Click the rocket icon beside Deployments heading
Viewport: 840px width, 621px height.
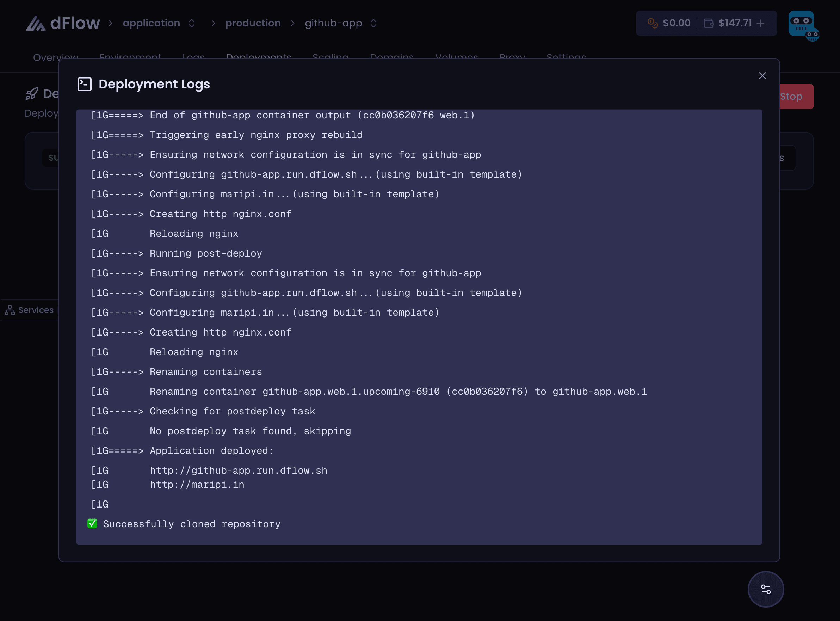(x=32, y=94)
